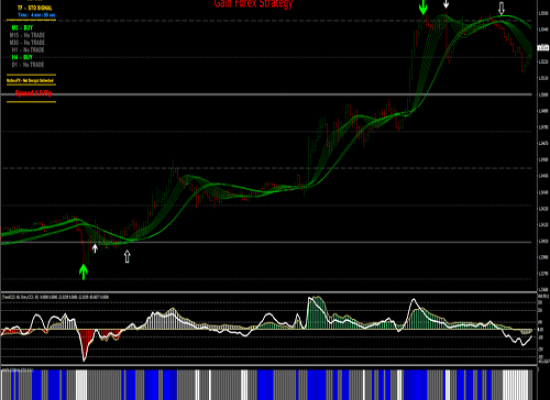Click the blue Time countdown label
The height and width of the screenshot is (400, 550).
click(36, 15)
